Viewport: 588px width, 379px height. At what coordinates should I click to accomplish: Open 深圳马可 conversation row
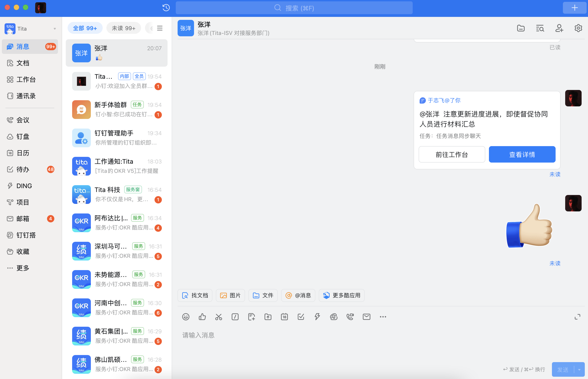tap(117, 251)
